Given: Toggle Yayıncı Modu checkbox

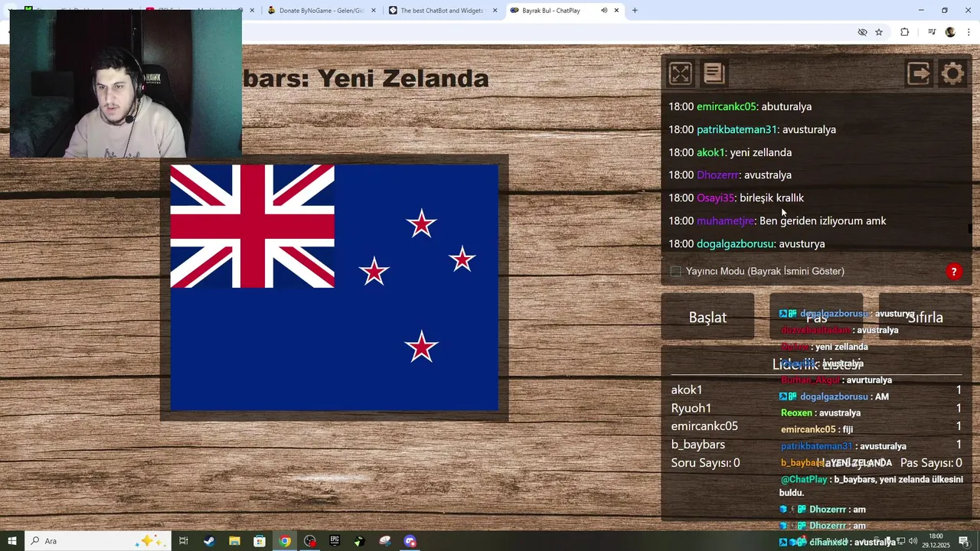Looking at the screenshot, I should tap(675, 272).
